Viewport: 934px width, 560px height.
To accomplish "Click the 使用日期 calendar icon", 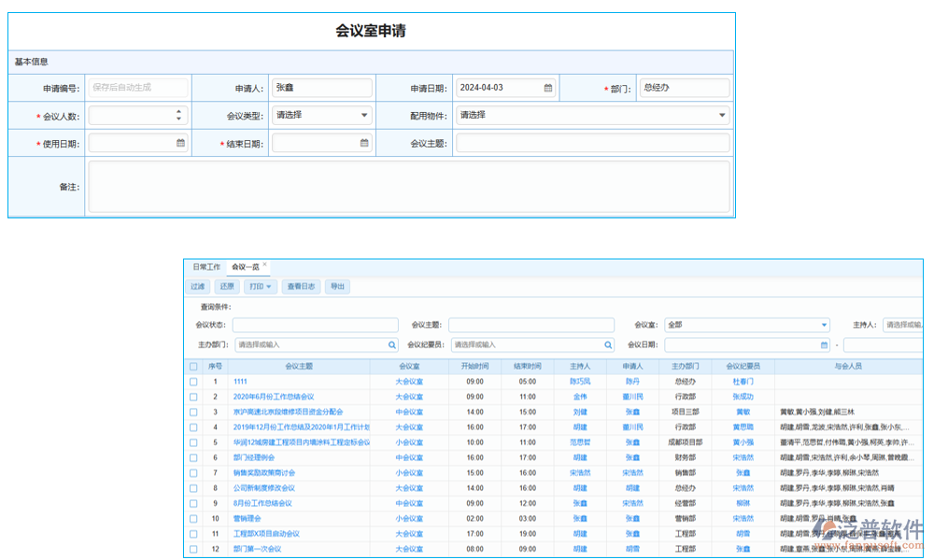I will point(179,144).
